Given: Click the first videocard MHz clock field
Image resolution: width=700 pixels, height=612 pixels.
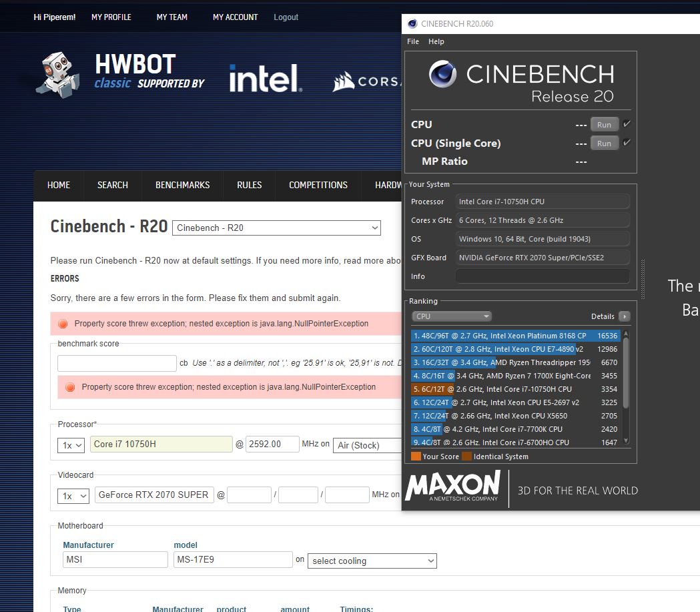Looking at the screenshot, I should [x=249, y=495].
